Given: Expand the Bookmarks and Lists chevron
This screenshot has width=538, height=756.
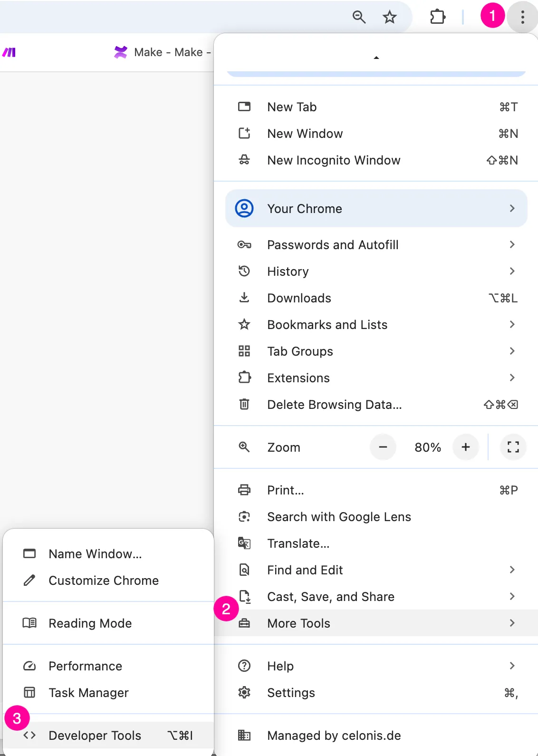Looking at the screenshot, I should click(512, 324).
